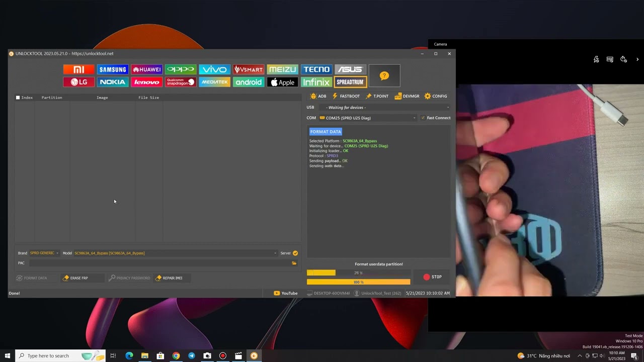This screenshot has height=362, width=644.
Task: Open the DEVMGR device manager
Action: [407, 96]
